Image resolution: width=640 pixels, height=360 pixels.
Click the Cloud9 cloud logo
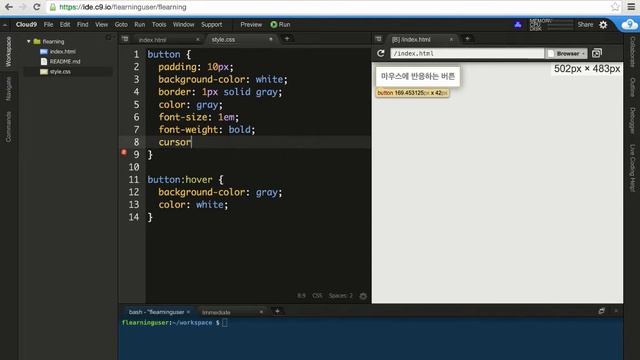click(x=629, y=25)
